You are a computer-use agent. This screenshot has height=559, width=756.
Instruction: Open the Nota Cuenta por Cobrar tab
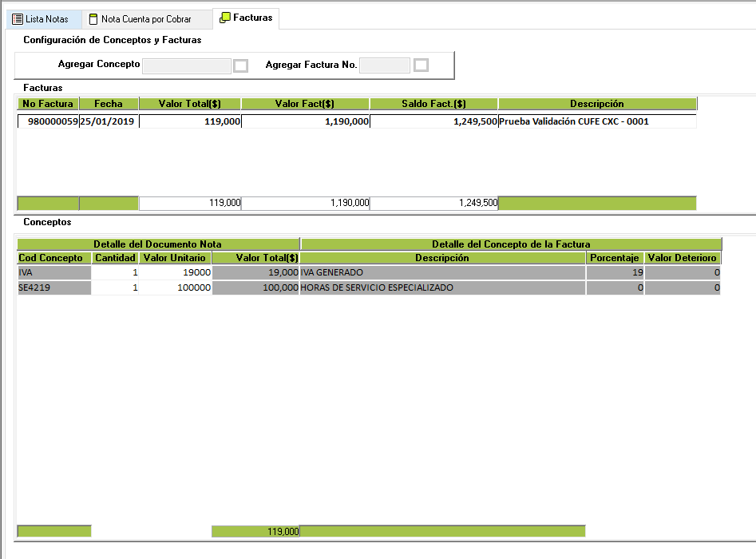[146, 19]
